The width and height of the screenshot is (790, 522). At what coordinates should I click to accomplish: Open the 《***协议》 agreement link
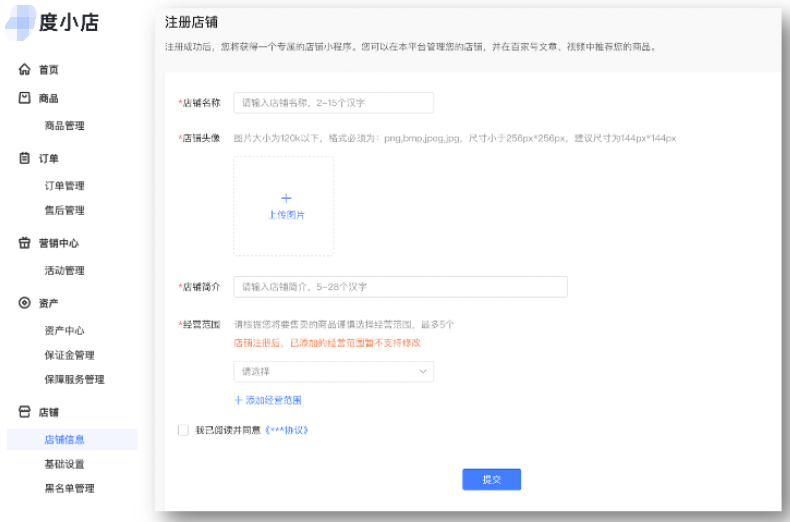[286, 430]
